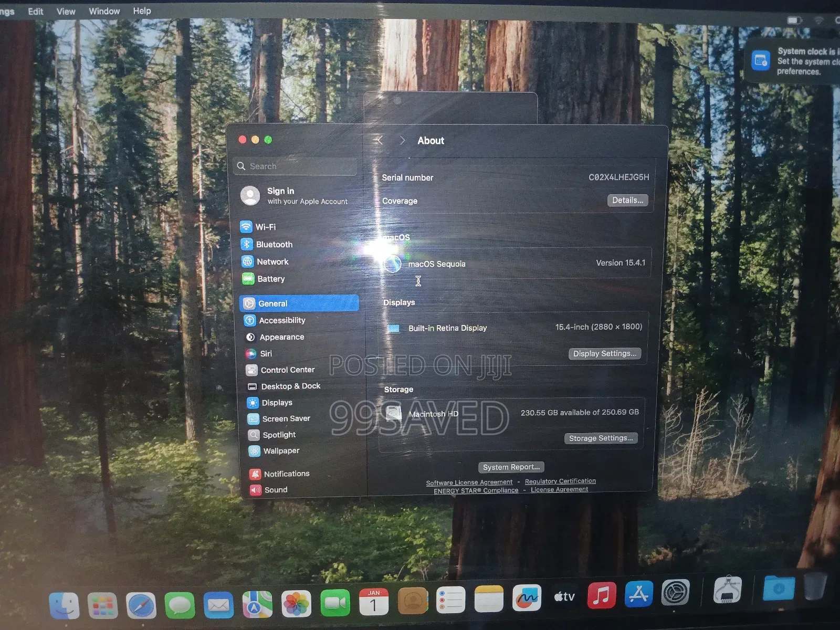
Task: Open Finder from the Dock
Action: tap(64, 605)
